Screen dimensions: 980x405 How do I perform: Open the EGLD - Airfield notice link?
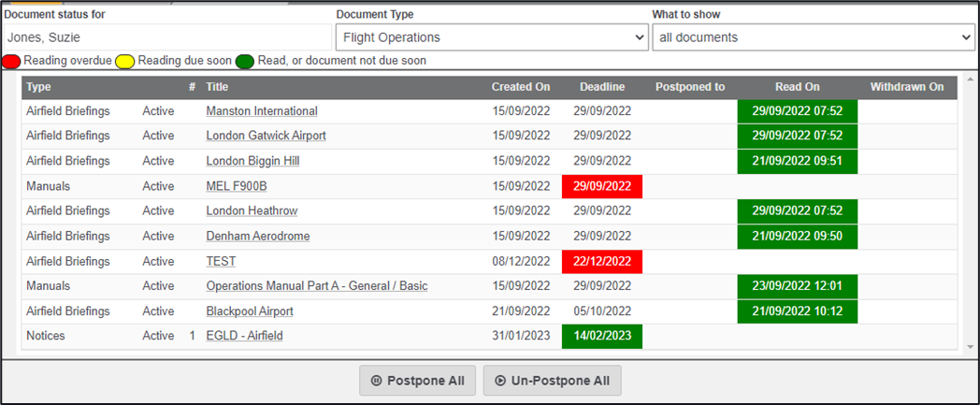(244, 336)
